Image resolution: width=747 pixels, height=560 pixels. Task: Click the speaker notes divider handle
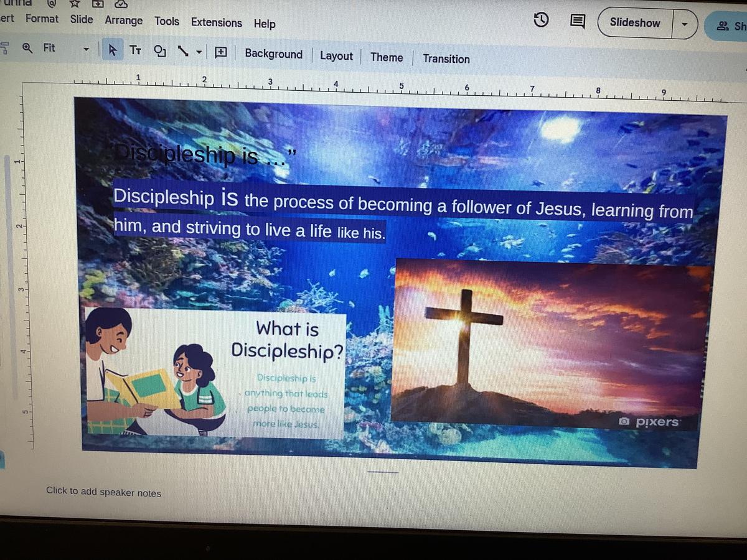pos(382,472)
